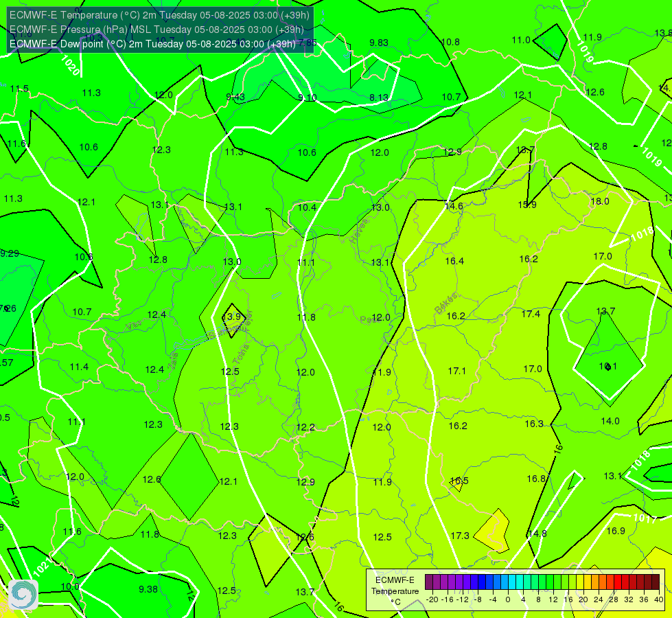Click the 1017 isobar label
The width and height of the screenshot is (672, 618).
645,518
